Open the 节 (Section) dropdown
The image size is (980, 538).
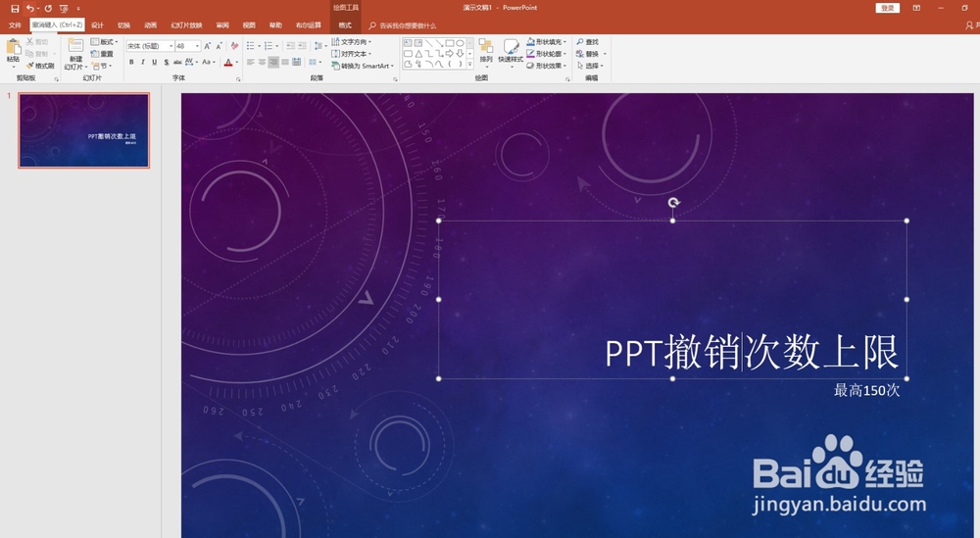(102, 66)
